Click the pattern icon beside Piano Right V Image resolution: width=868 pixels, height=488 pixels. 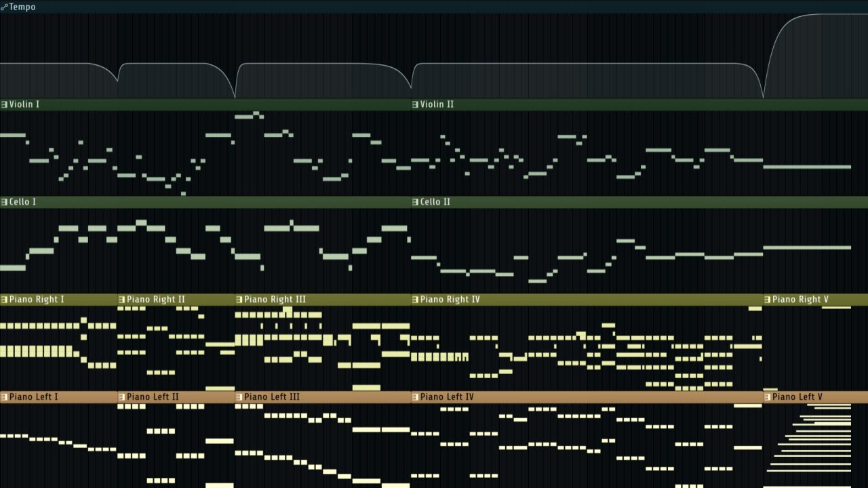767,300
